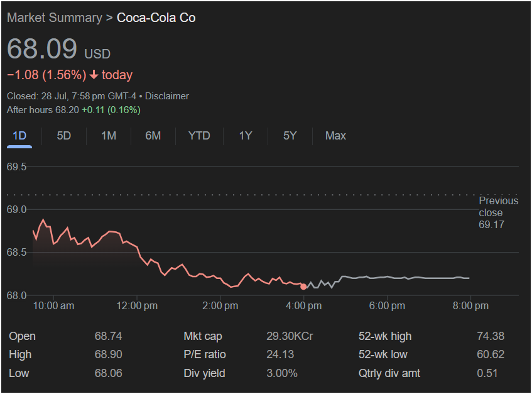The height and width of the screenshot is (394, 532).
Task: Open the 1M chart range
Action: tap(109, 136)
